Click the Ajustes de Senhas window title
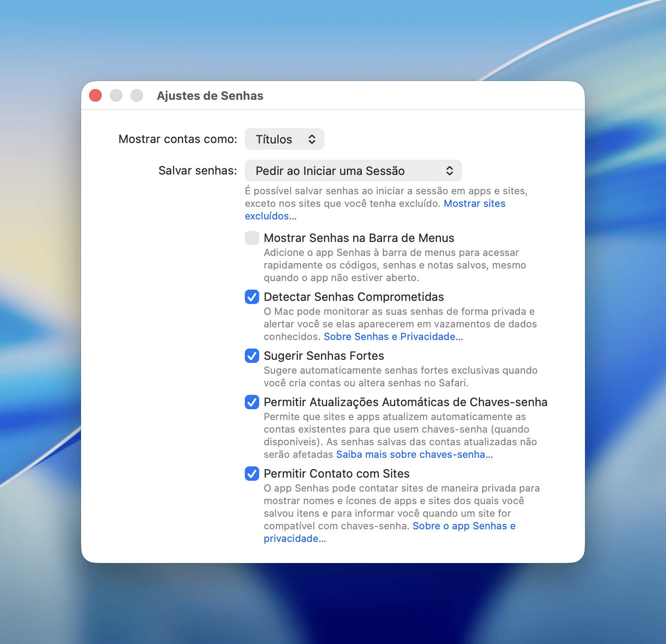 click(210, 96)
